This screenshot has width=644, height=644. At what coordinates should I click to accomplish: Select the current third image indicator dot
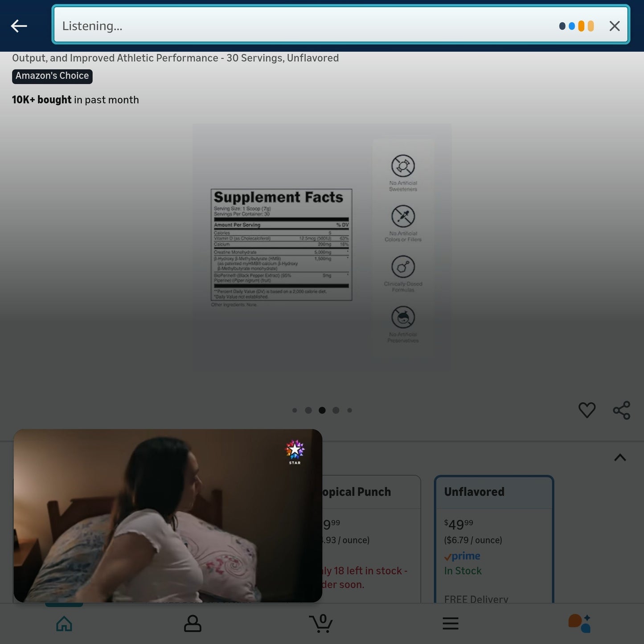click(x=322, y=410)
